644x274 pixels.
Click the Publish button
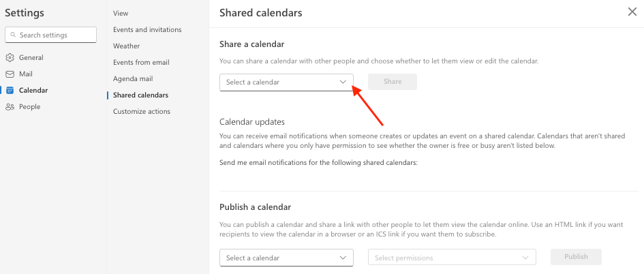[576, 257]
